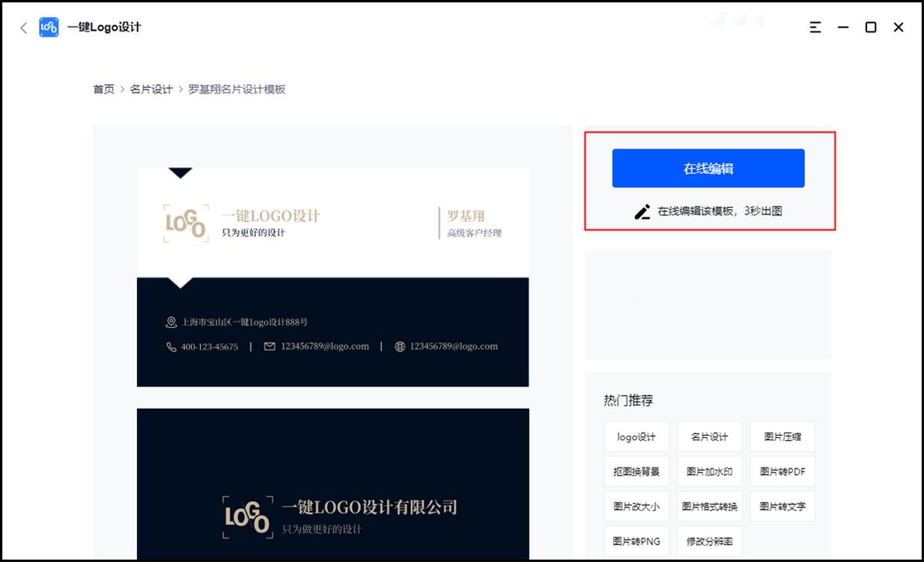Click the pencil edit icon beside 在线编辑该模板
This screenshot has width=924, height=562.
click(644, 211)
